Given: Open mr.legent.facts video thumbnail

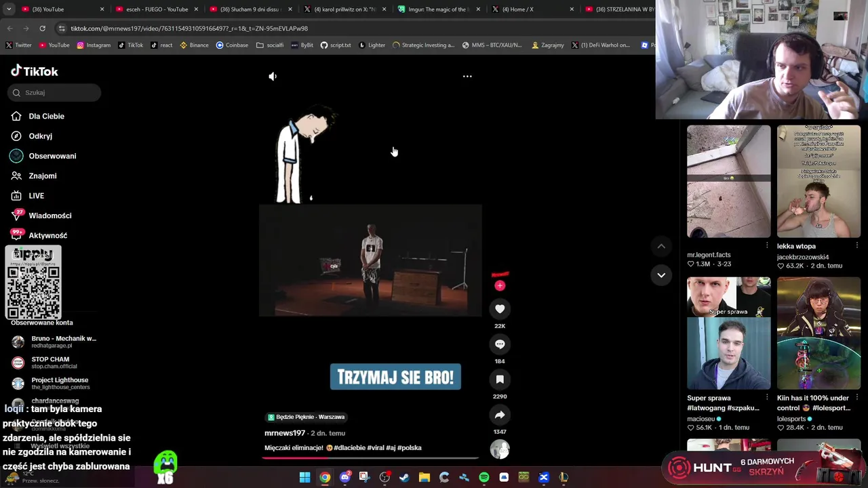Looking at the screenshot, I should [728, 182].
